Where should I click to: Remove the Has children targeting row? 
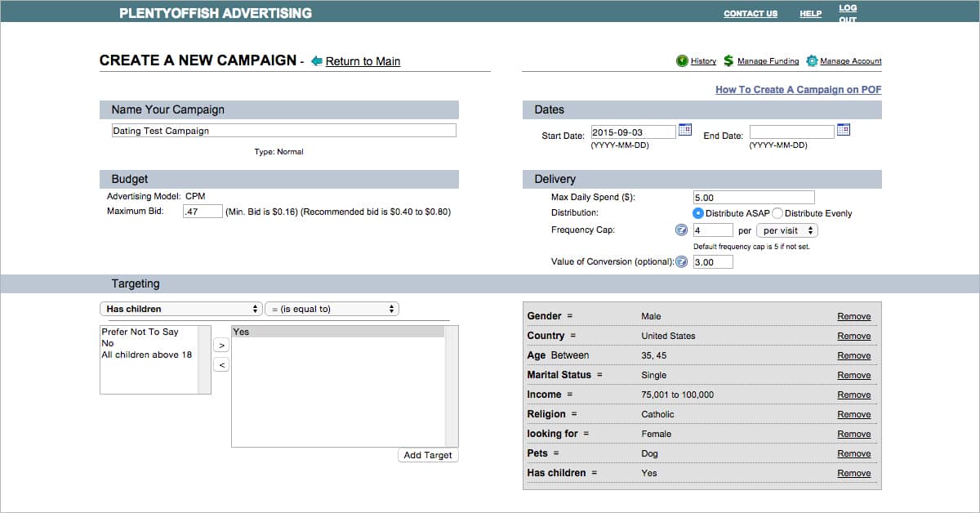coord(854,473)
